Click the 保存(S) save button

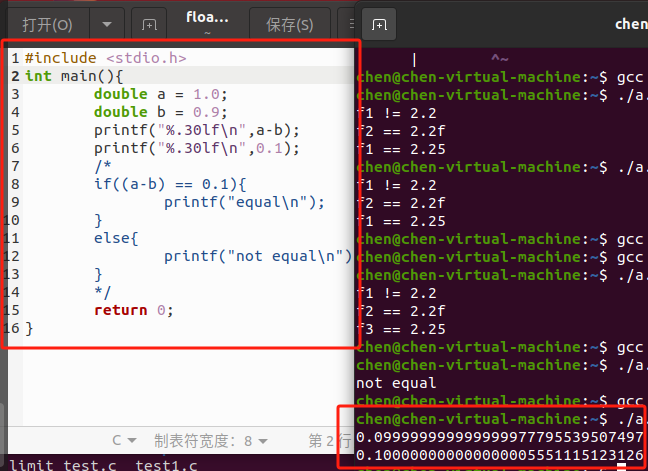click(x=290, y=24)
